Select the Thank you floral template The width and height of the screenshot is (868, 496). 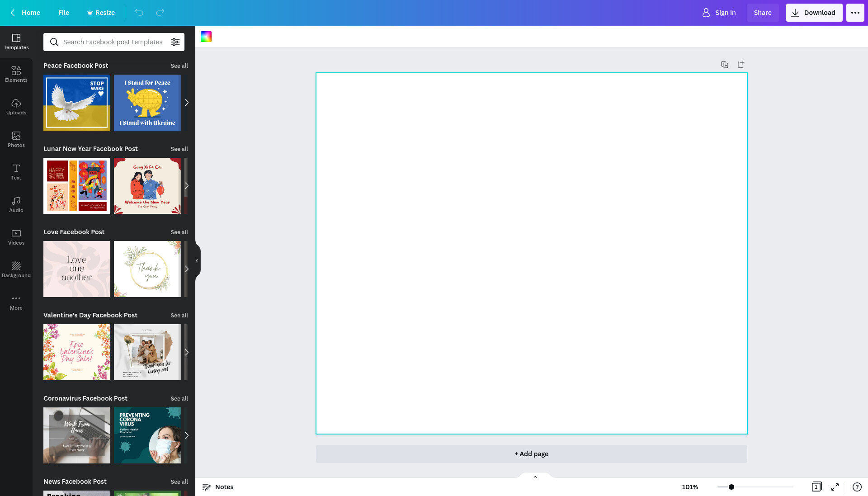click(x=147, y=269)
